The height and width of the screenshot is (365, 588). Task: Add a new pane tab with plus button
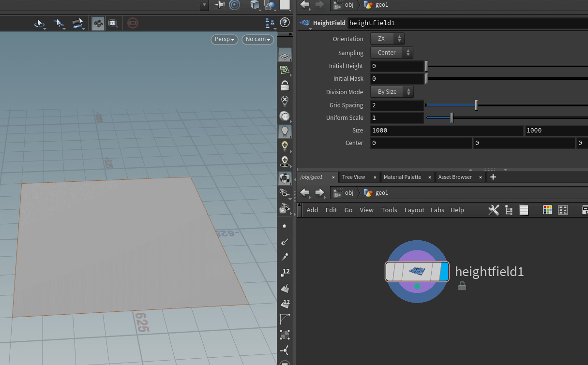coord(493,177)
